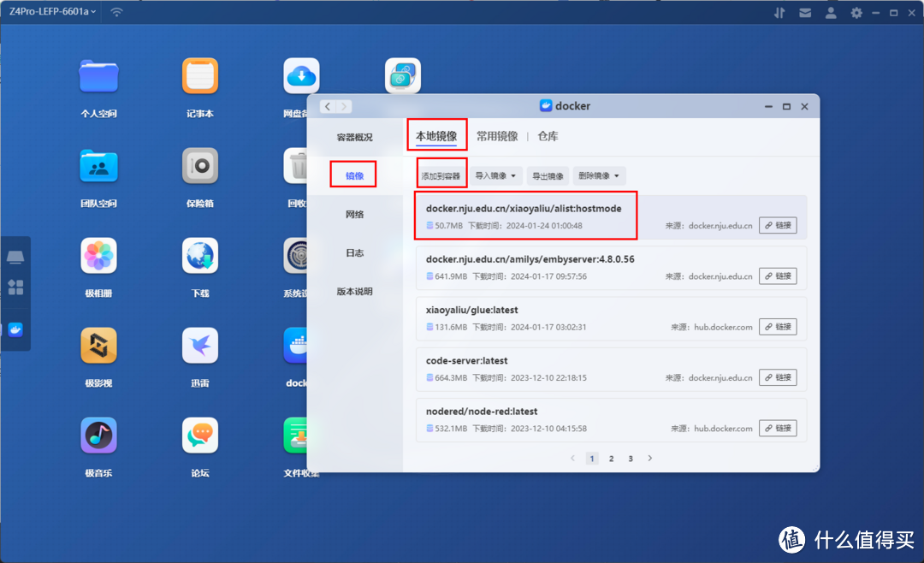The image size is (924, 563).
Task: Open the 极相册 photo album app
Action: (x=98, y=256)
